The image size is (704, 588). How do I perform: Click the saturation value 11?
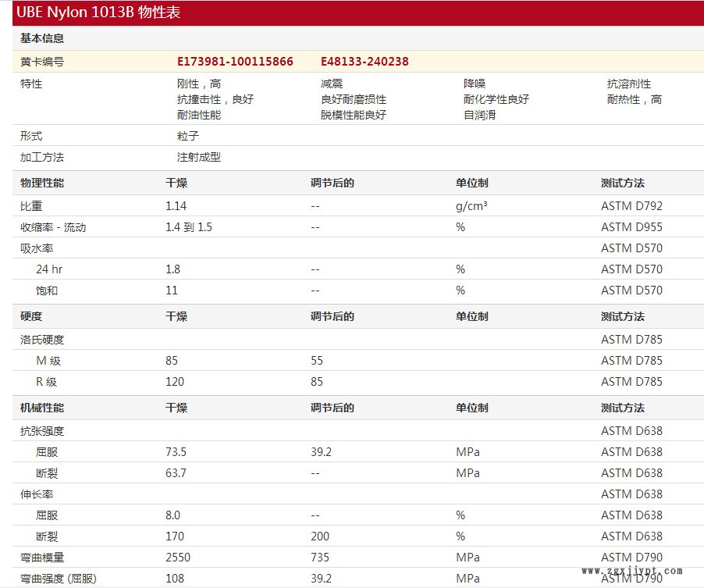click(x=172, y=290)
